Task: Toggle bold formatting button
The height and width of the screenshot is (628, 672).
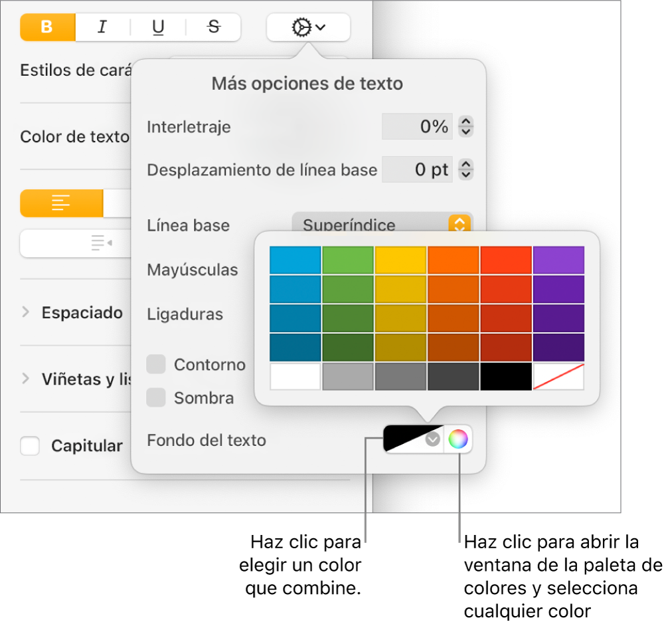Action: (x=47, y=27)
